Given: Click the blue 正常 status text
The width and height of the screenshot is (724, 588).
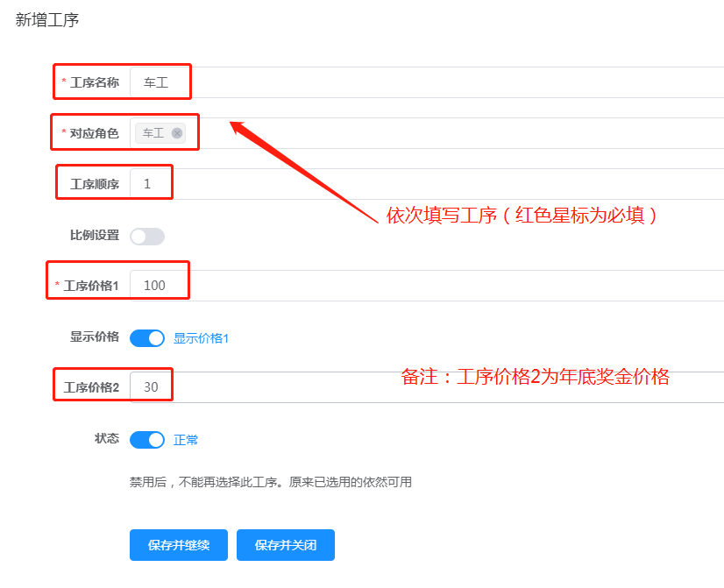Looking at the screenshot, I should pyautogui.click(x=186, y=440).
